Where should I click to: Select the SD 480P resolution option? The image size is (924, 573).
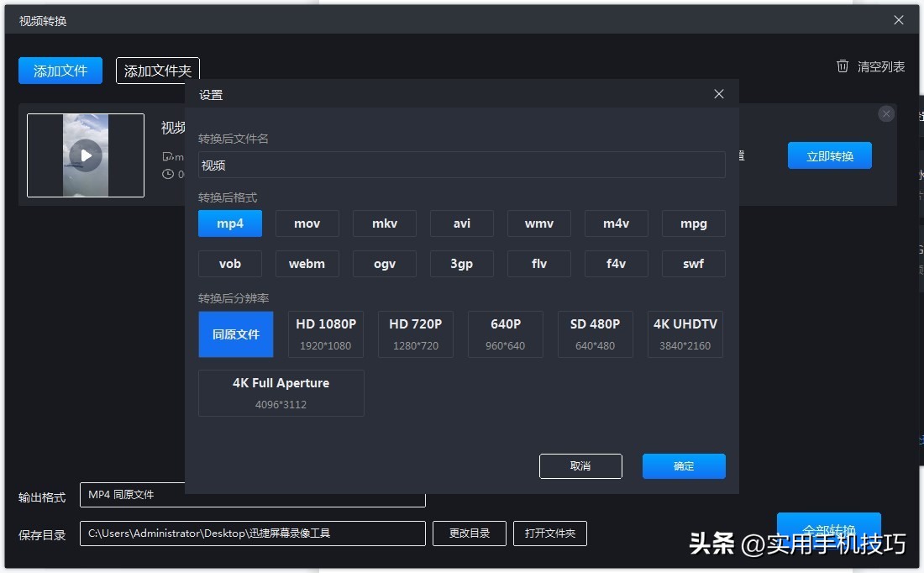tap(595, 334)
